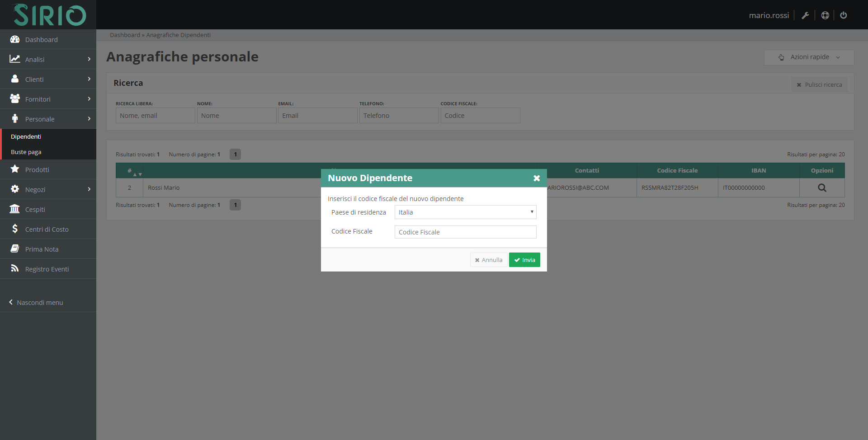The width and height of the screenshot is (868, 440).
Task: Hide the sidebar with Nascondi menu
Action: point(36,302)
